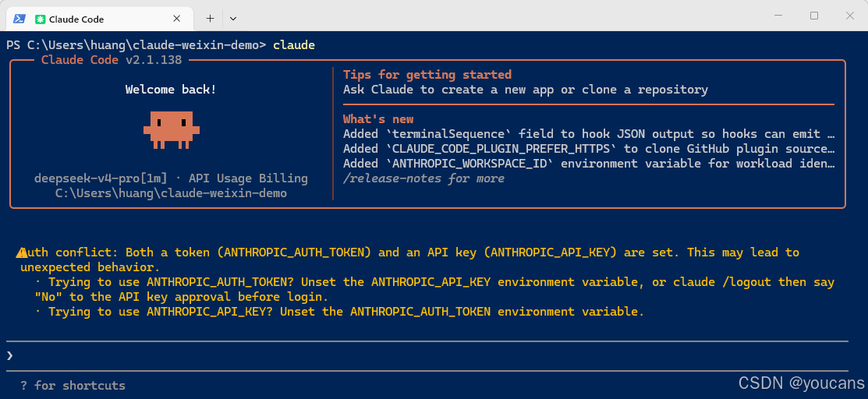Click the '/release-notes for more' text

[x=423, y=178]
